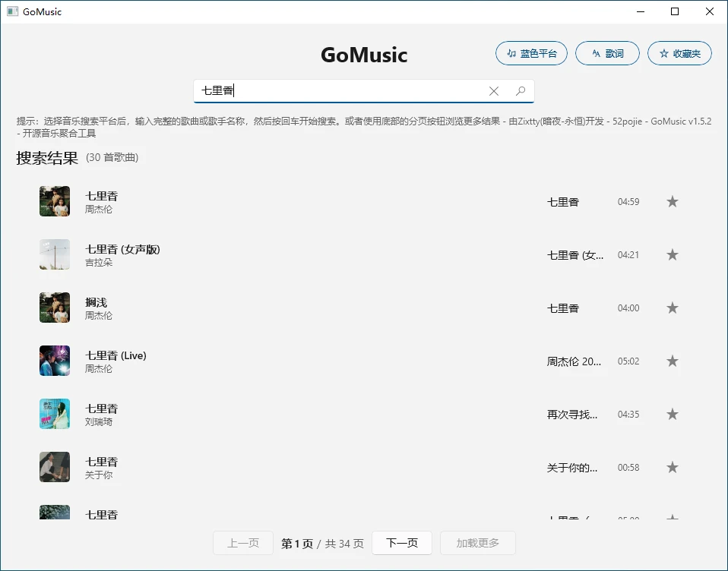Click the 关于你 song cover image
The height and width of the screenshot is (571, 728).
pos(55,467)
